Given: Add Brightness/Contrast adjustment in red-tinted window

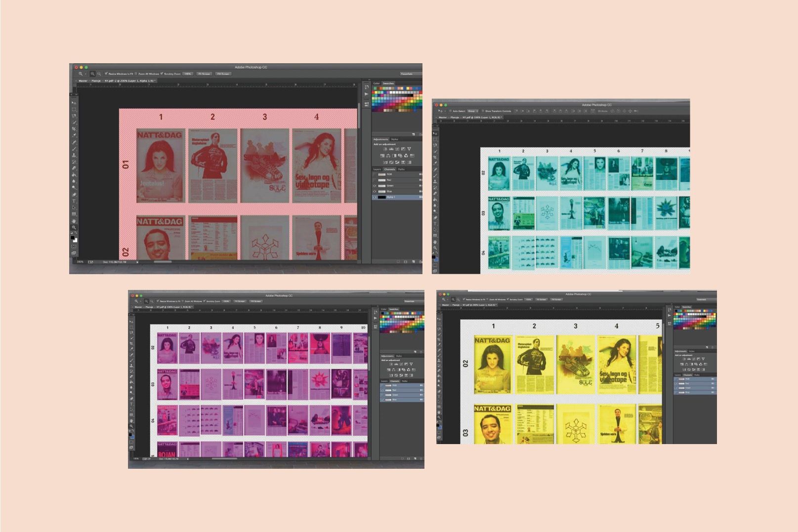Looking at the screenshot, I should click(385, 149).
